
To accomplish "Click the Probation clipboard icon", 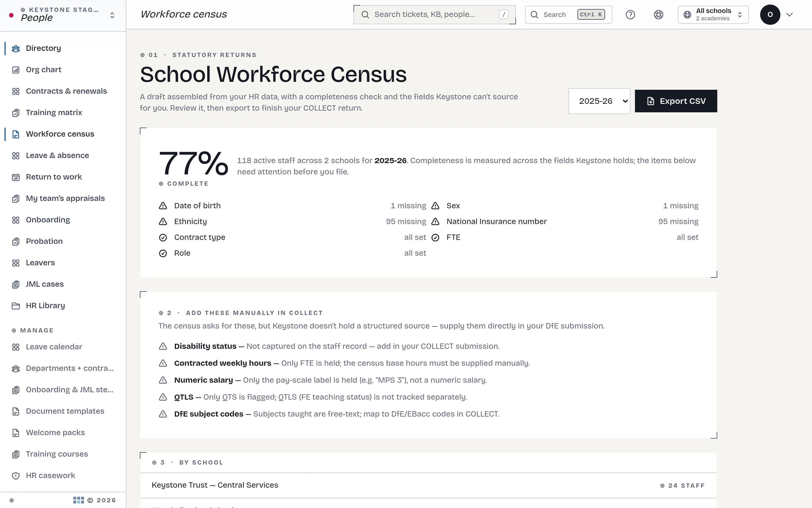I will [16, 242].
